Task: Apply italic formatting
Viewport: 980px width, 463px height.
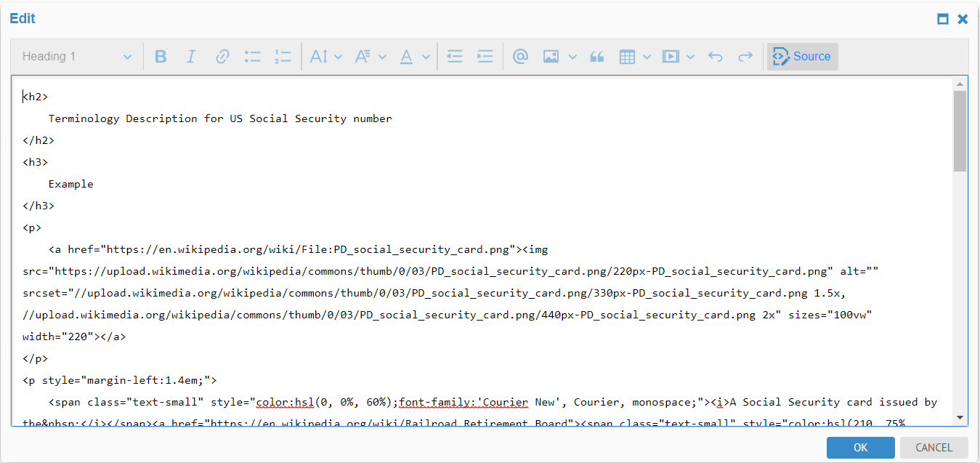Action: click(x=191, y=56)
